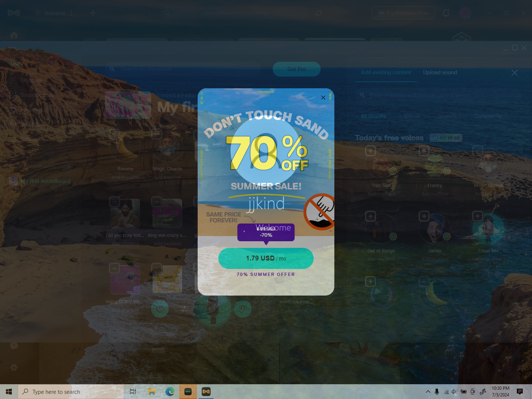Viewport: 532px width, 399px height.
Task: Select the Franky voice thumbnail
Action: [435, 164]
